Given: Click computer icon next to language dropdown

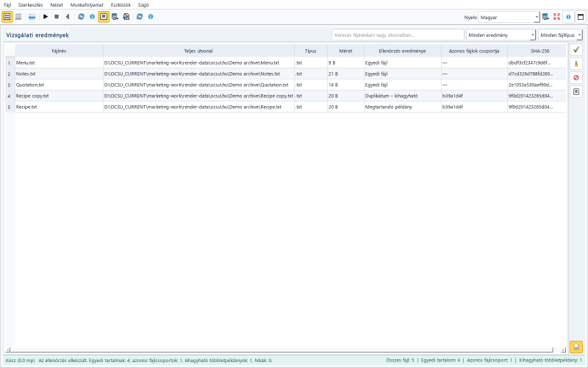Looking at the screenshot, I should point(545,17).
